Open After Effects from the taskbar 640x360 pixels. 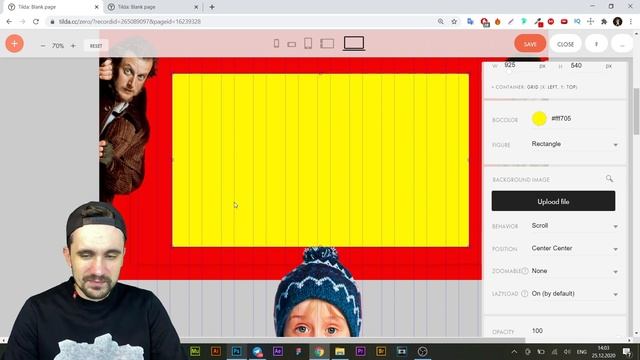pos(278,351)
